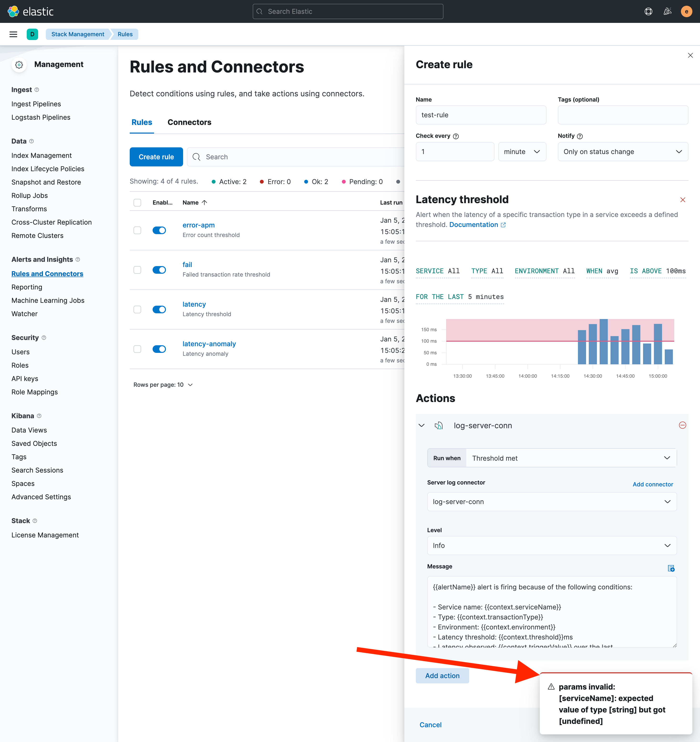Viewport: 700px width, 742px height.
Task: Click the add message variable icon
Action: (671, 568)
